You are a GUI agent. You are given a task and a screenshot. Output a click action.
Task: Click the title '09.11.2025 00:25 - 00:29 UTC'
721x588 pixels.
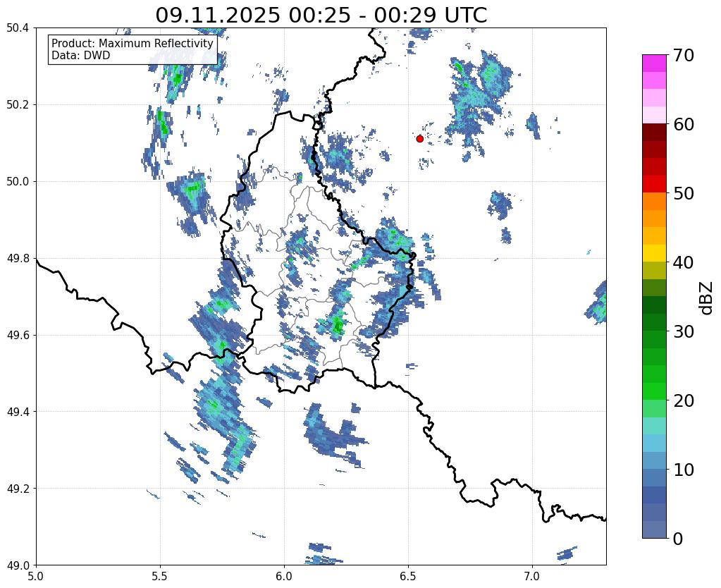coord(321,16)
